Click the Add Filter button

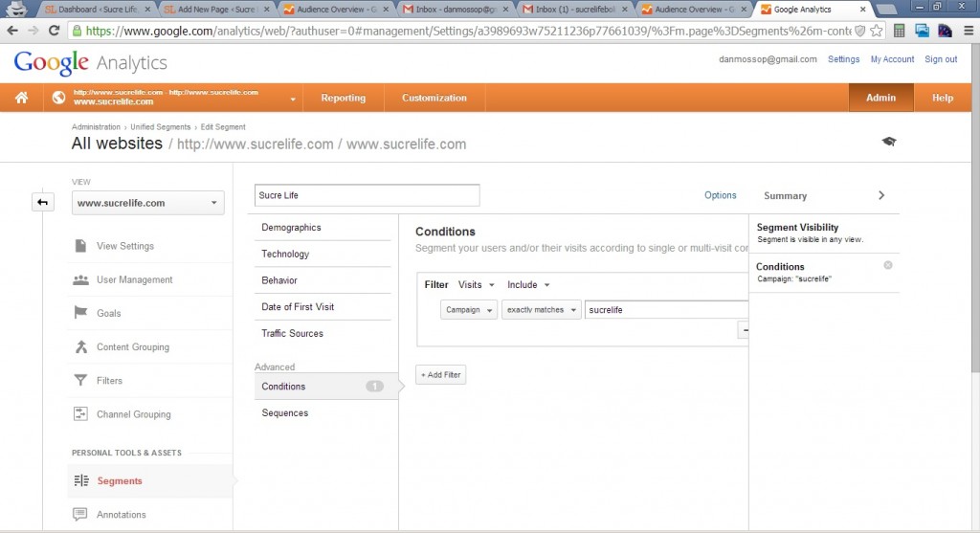pyautogui.click(x=440, y=375)
